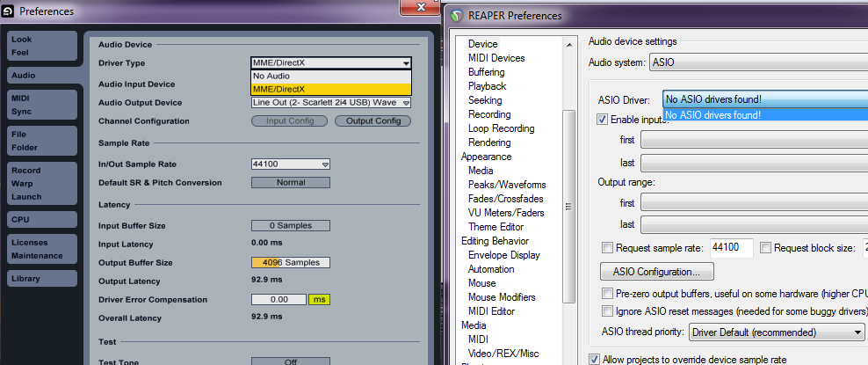Enable Pre-zero output buffers checkbox
868x365 pixels.
[607, 293]
